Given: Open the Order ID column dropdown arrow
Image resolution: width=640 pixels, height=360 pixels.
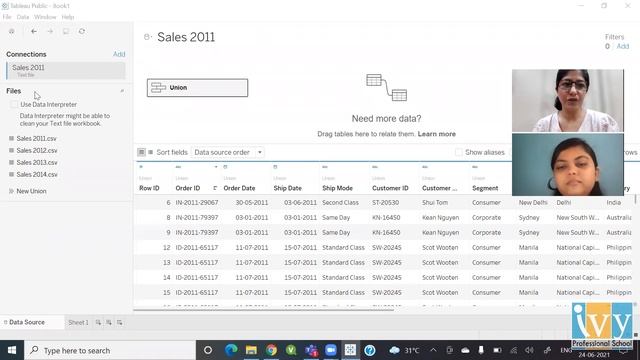Looking at the screenshot, I should (216, 167).
